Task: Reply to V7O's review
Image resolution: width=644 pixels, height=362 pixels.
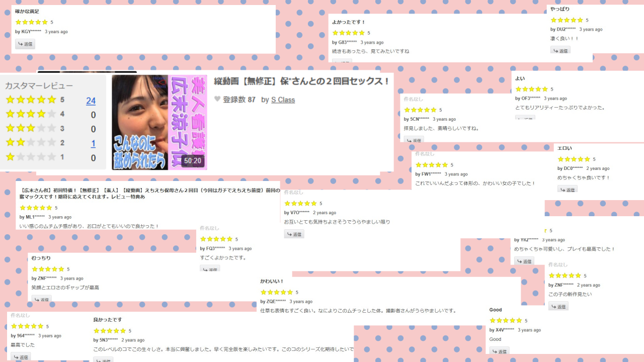Action: tap(294, 234)
